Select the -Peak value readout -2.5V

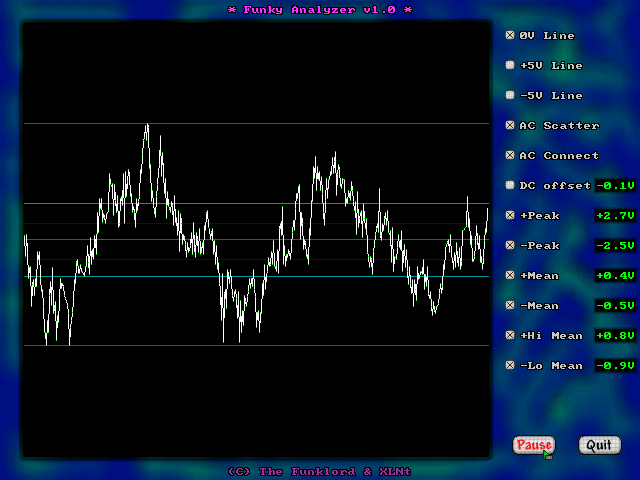click(615, 246)
